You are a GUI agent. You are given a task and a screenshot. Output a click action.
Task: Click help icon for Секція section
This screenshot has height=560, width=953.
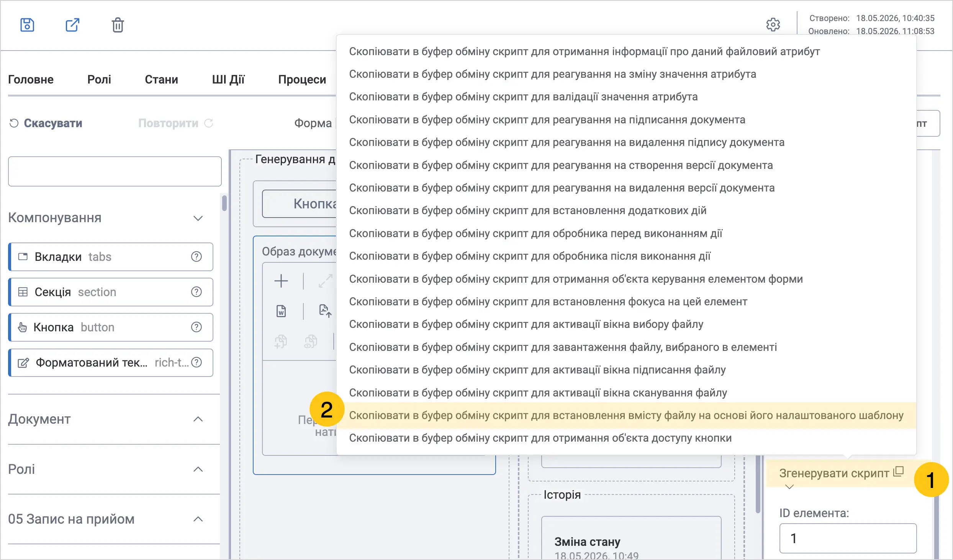[196, 292]
